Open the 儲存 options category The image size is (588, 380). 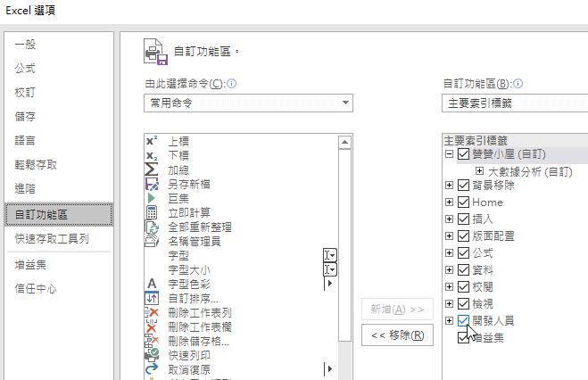coord(59,117)
